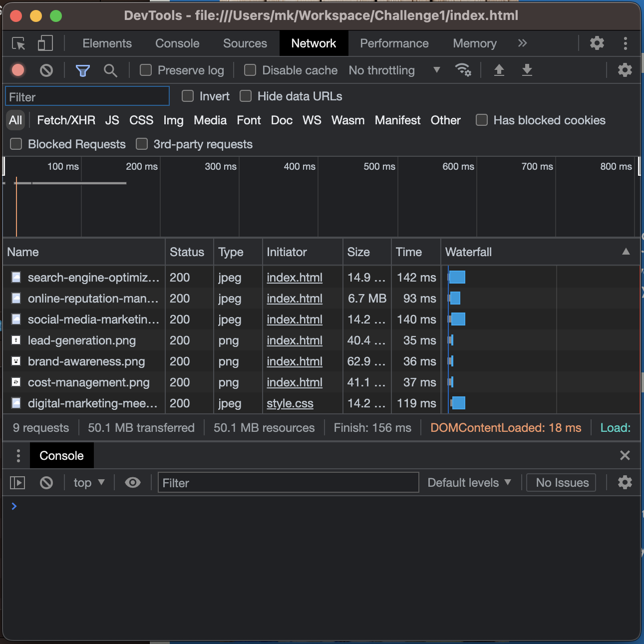Screen dimensions: 644x644
Task: Open the top context dropdown
Action: coord(89,483)
